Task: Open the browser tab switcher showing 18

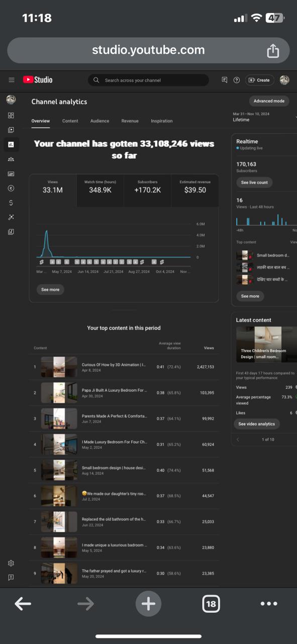Action: (211, 604)
